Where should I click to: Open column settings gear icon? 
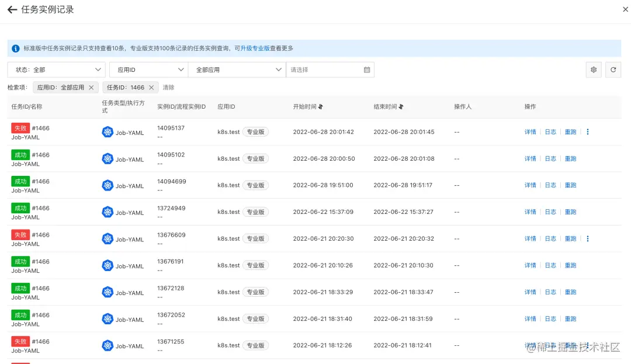(594, 70)
